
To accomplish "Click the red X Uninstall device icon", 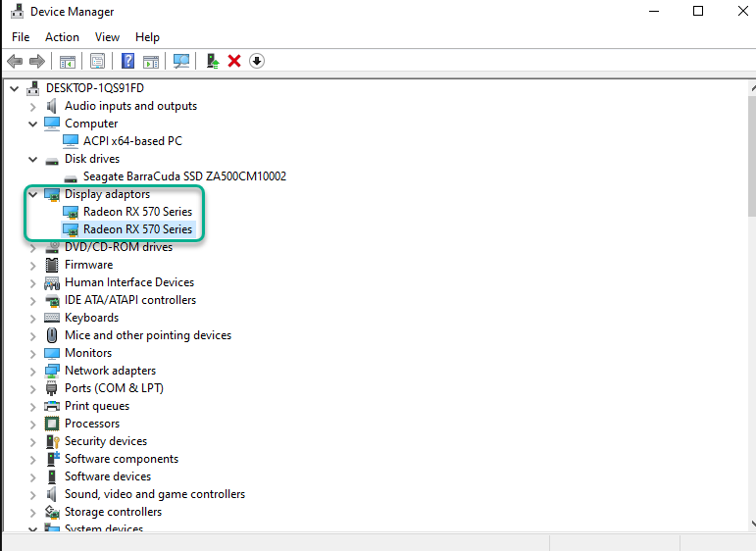I will [x=234, y=61].
